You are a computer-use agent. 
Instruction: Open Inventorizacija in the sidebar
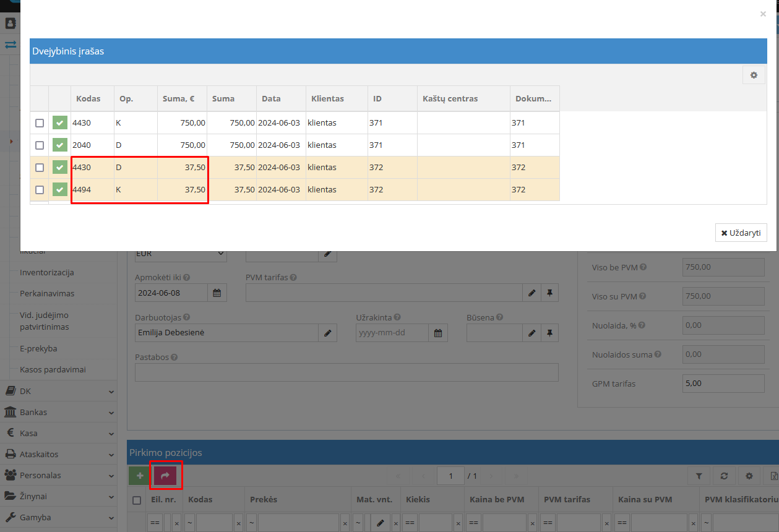47,272
